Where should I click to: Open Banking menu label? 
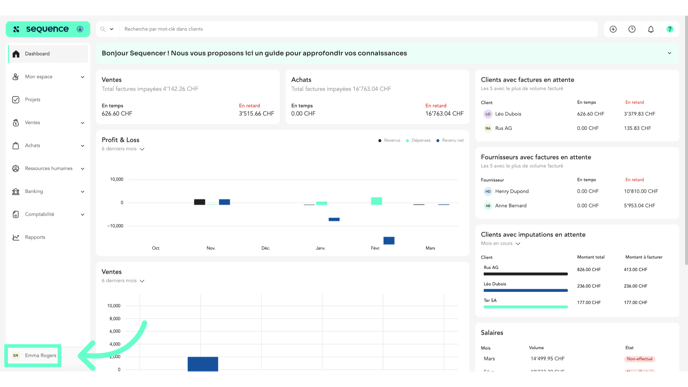coord(34,191)
